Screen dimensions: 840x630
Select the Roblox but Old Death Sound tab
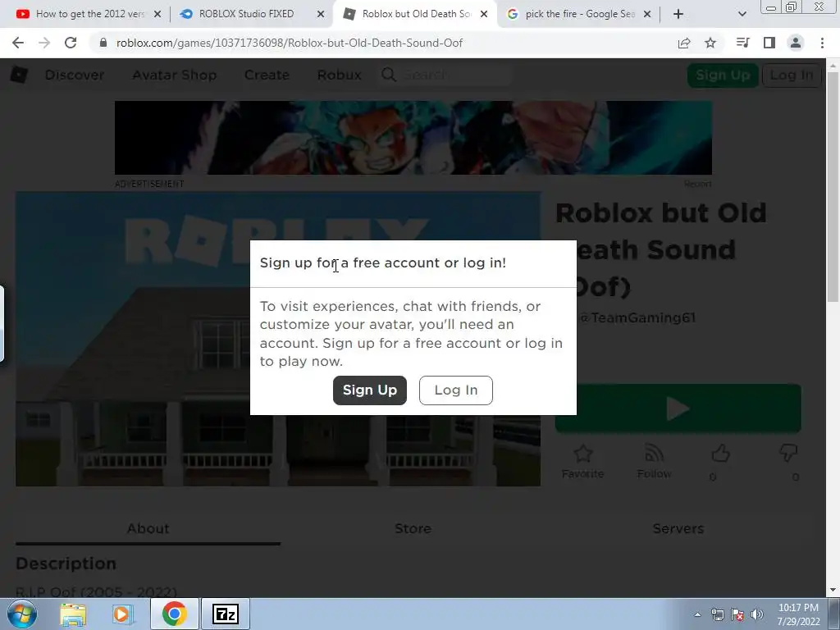point(416,14)
